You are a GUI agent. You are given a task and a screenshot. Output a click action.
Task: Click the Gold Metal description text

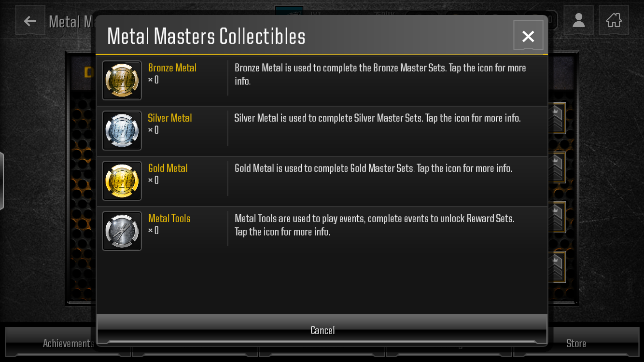coord(373,168)
